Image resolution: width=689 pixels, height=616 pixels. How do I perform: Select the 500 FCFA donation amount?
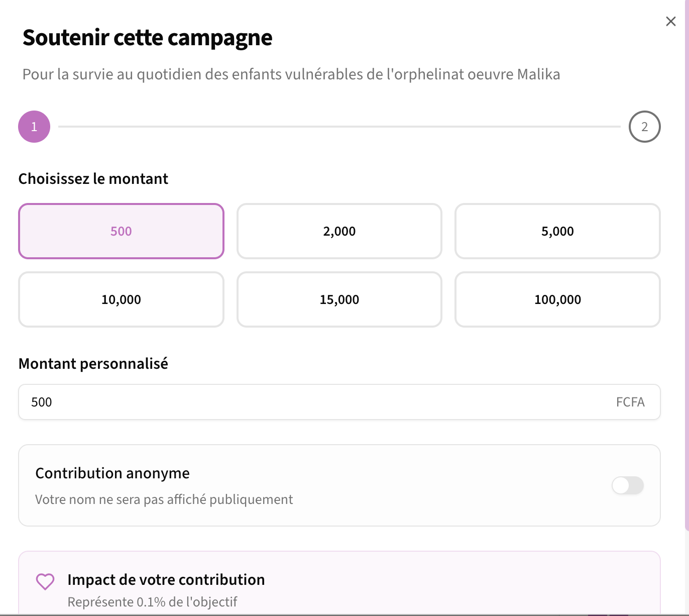(x=121, y=231)
